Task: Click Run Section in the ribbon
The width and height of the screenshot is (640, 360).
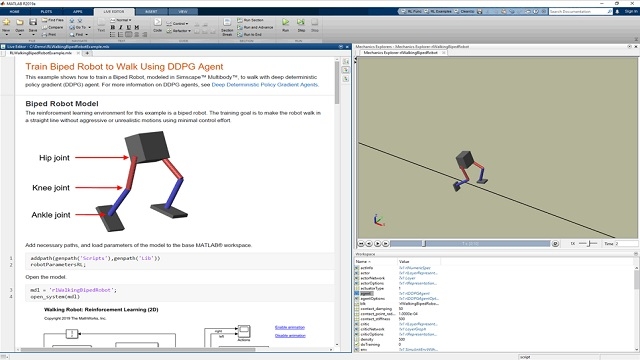Action: click(250, 20)
